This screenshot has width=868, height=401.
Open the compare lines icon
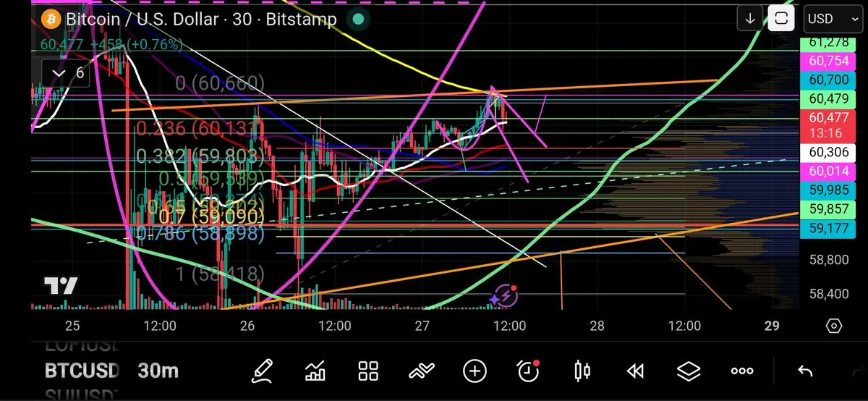tap(422, 372)
